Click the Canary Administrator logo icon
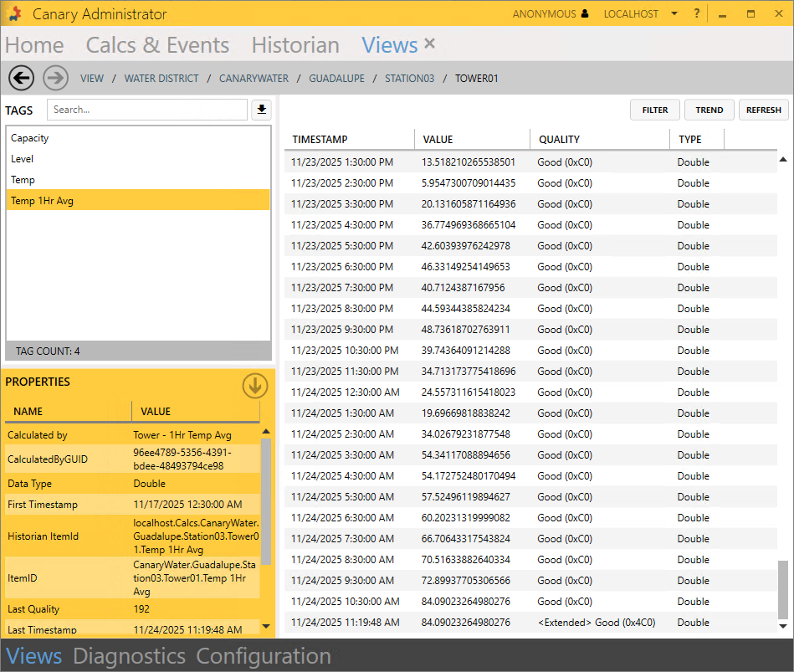This screenshot has height=672, width=794. (x=16, y=14)
